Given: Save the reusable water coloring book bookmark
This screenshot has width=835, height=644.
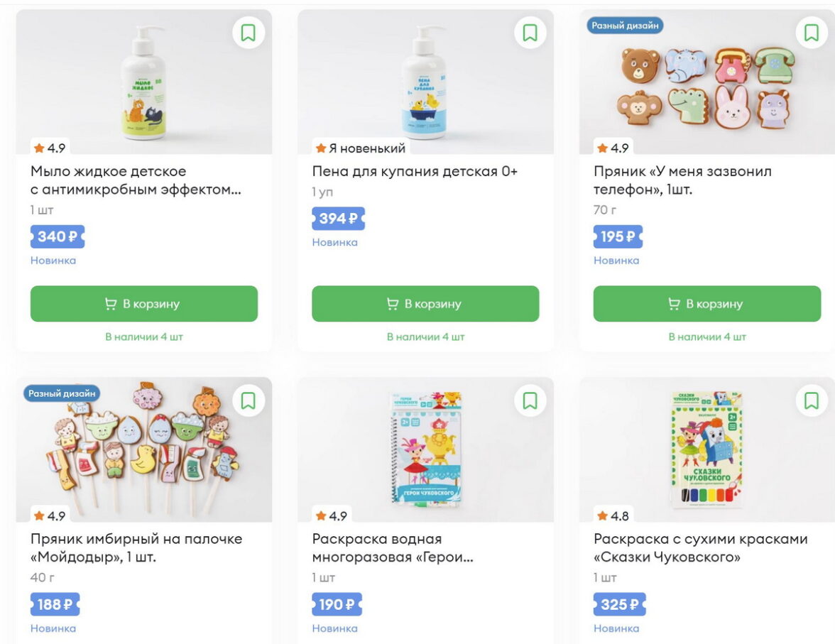Looking at the screenshot, I should click(x=530, y=400).
